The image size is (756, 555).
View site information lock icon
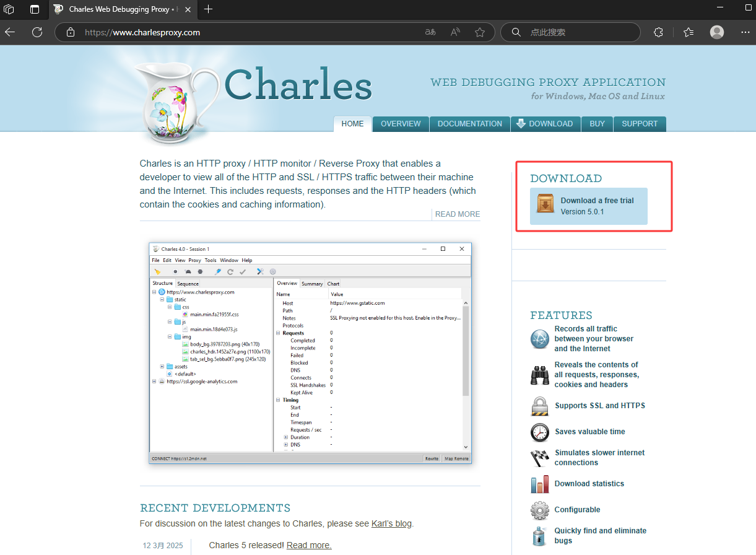(x=71, y=32)
